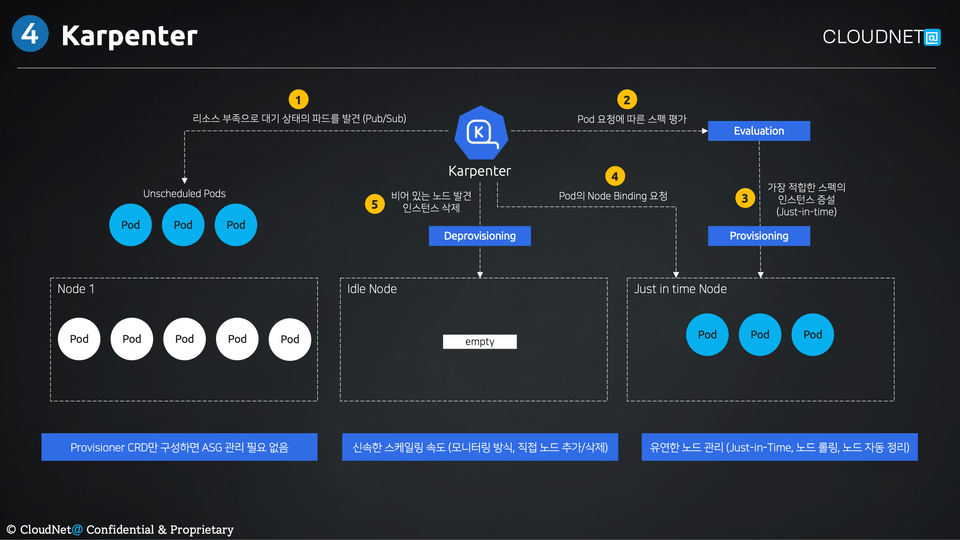Screen dimensions: 960x540
Task: Select the middle blue Pod under Unscheduled Pods
Action: pos(183,225)
